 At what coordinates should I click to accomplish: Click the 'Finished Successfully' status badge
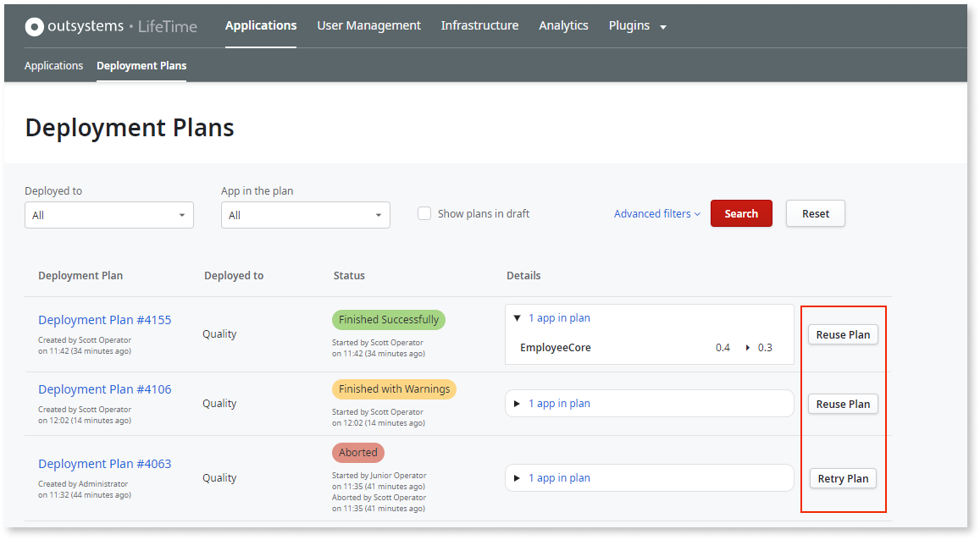[388, 319]
